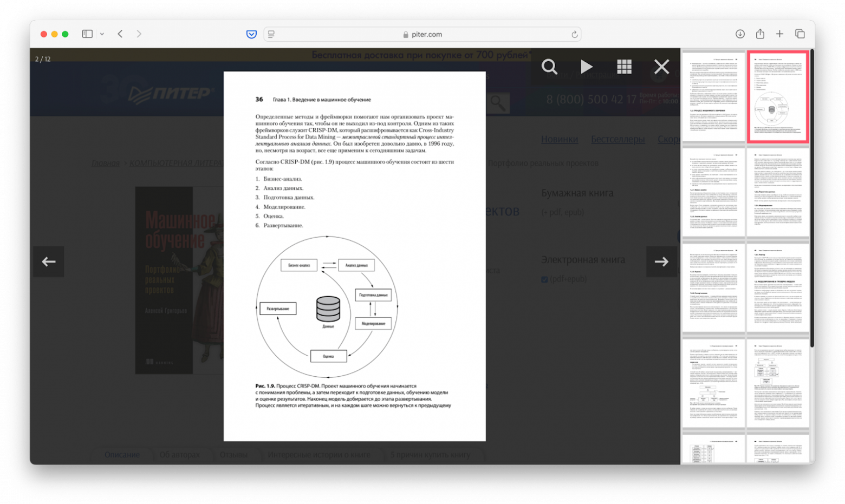Select the red-outlined page 36 thumbnail
845x504 pixels.
(x=778, y=97)
